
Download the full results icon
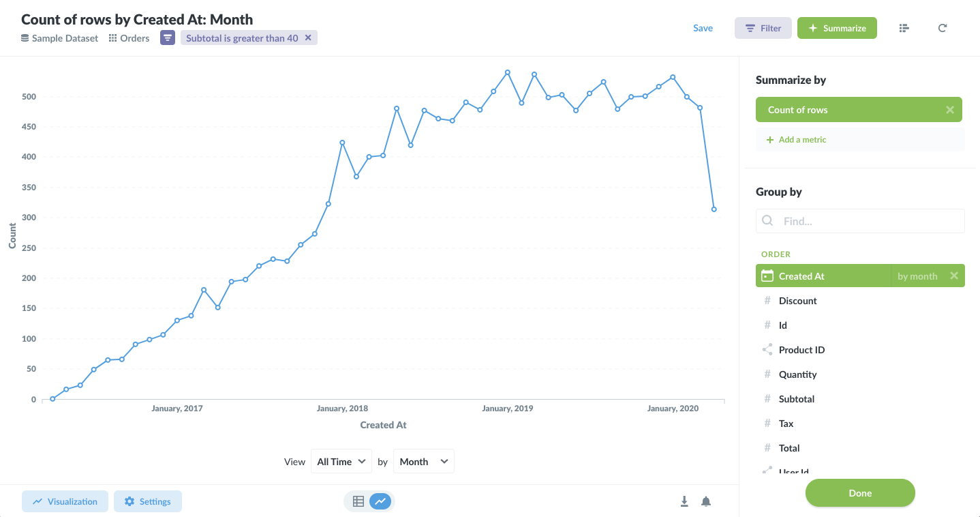point(684,501)
